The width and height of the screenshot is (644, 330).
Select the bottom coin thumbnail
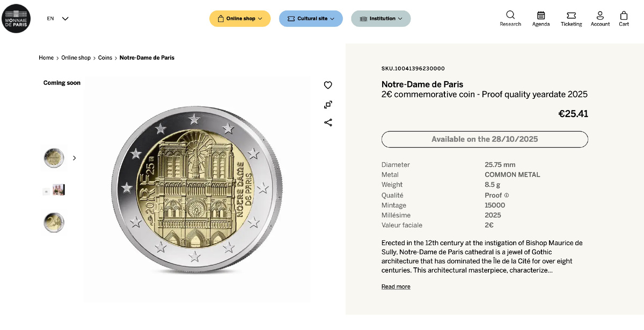(x=53, y=222)
